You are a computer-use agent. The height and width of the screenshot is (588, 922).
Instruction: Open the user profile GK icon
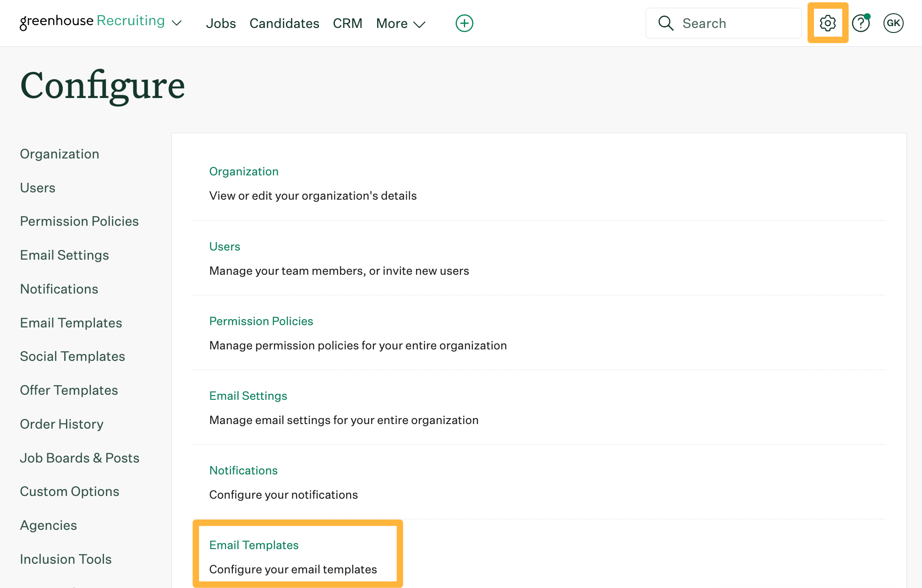(x=892, y=23)
